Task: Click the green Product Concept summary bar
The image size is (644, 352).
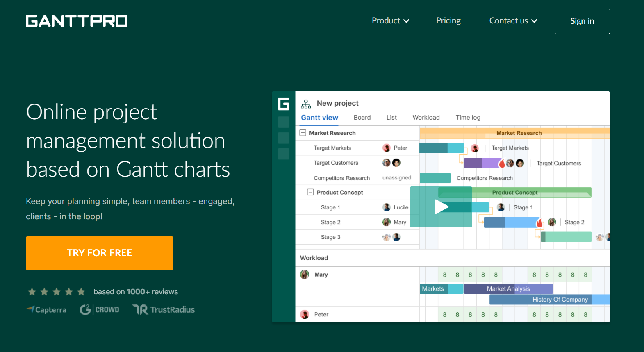Action: [514, 192]
